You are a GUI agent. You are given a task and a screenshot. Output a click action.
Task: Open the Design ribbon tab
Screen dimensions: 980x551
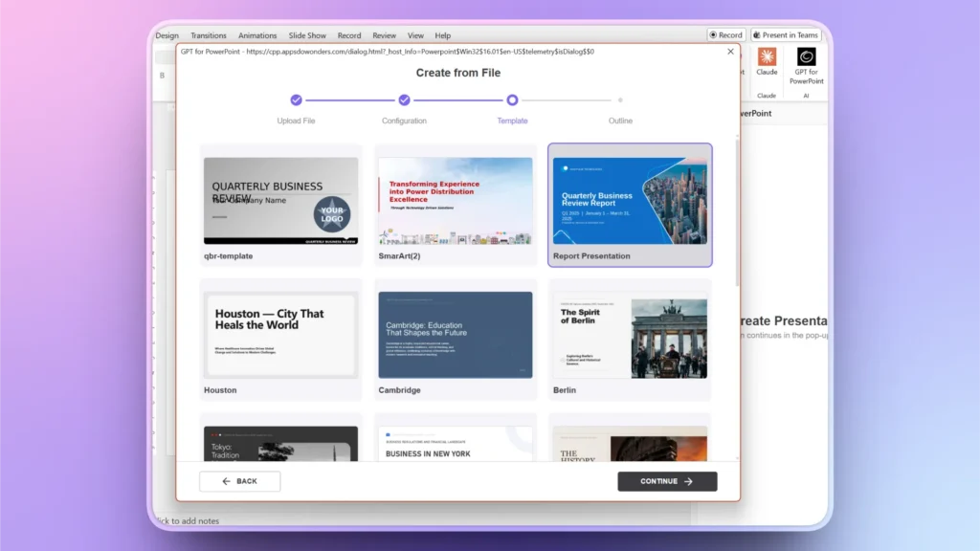(x=167, y=35)
